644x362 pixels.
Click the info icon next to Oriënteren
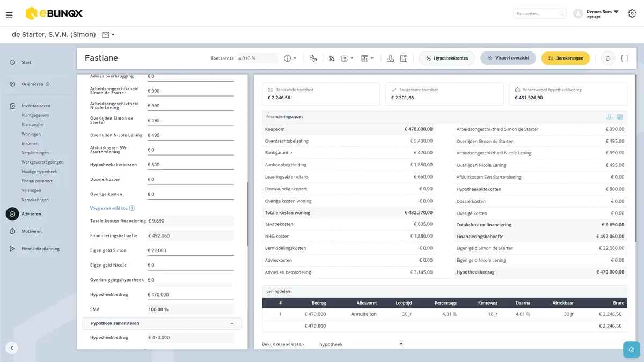click(x=48, y=84)
